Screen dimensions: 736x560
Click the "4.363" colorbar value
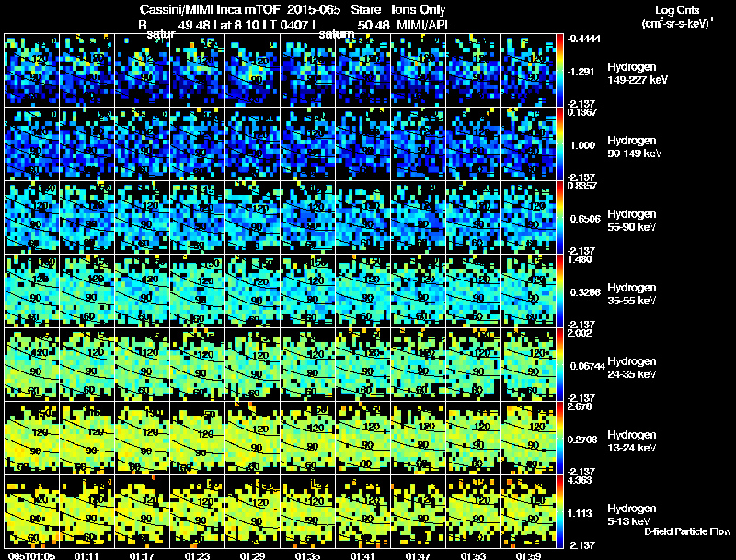[x=580, y=480]
